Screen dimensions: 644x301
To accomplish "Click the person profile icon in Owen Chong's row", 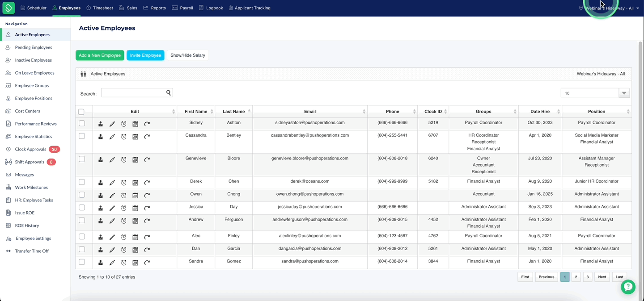I will tap(101, 195).
